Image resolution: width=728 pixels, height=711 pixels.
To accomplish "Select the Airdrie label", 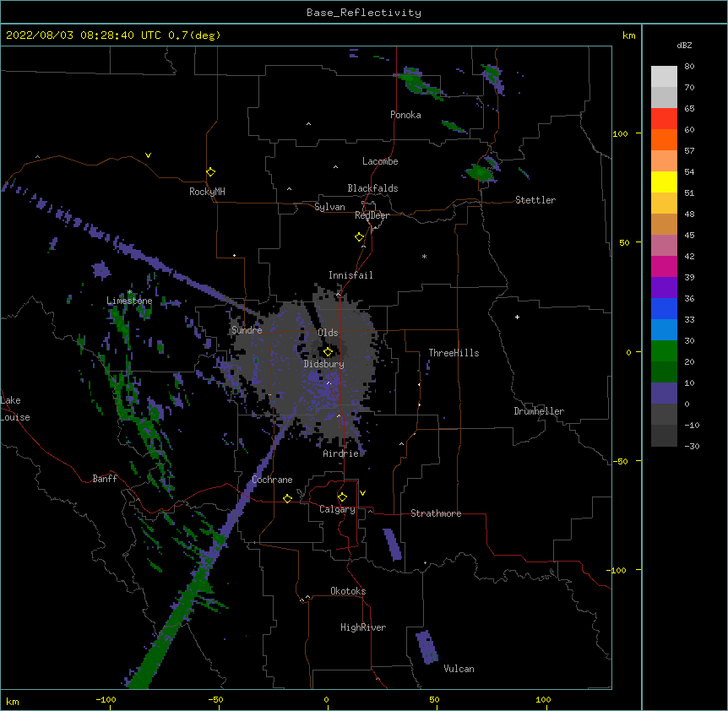I will 341,453.
